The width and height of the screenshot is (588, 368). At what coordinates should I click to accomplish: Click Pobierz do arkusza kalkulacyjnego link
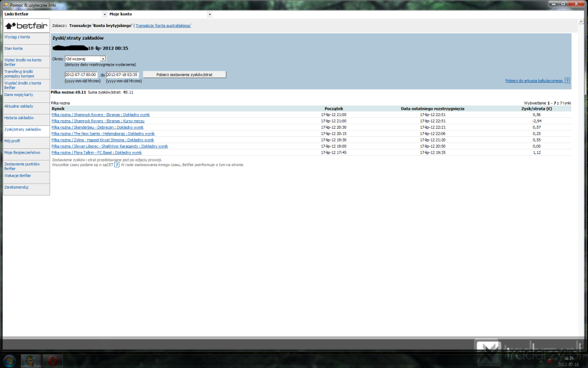point(535,80)
